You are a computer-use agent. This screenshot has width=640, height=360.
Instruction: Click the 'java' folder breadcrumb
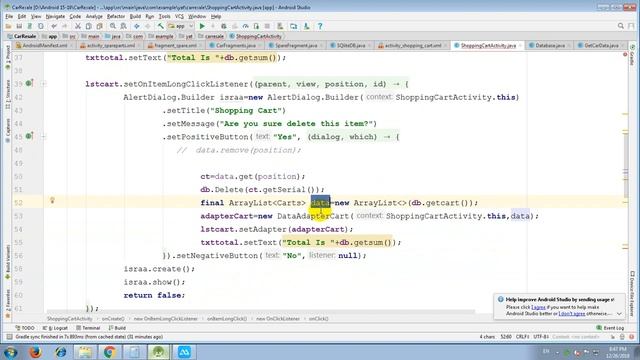113,36
